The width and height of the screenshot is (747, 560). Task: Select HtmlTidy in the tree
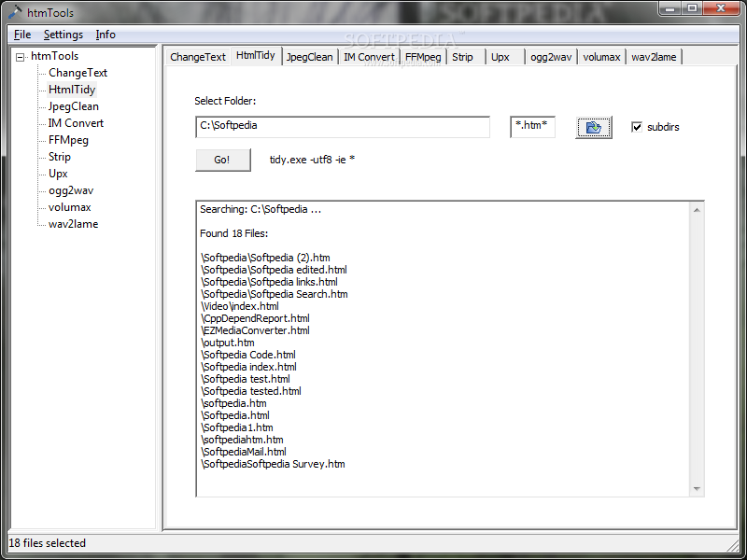[72, 90]
